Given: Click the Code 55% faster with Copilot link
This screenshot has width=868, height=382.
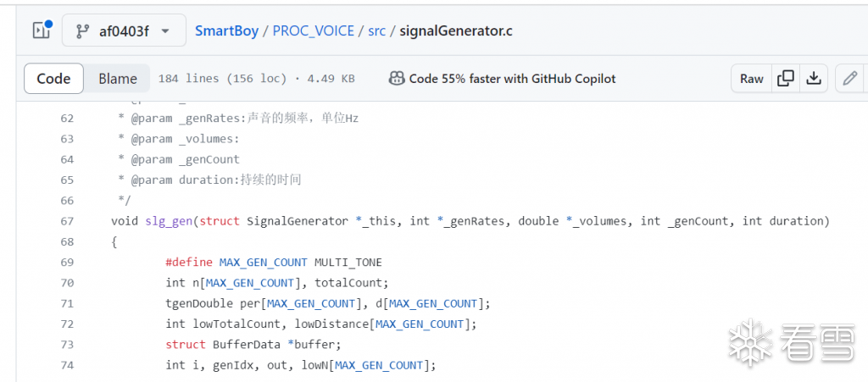Looking at the screenshot, I should [512, 79].
